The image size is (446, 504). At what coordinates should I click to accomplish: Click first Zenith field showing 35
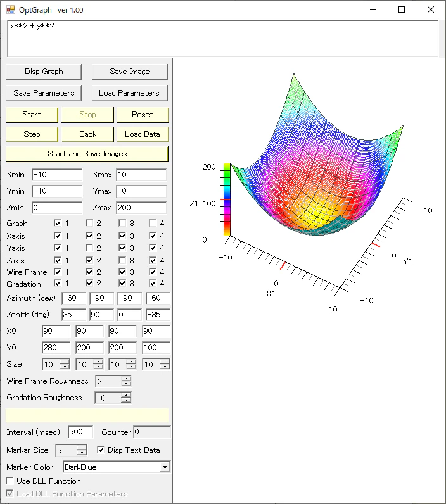pos(73,315)
